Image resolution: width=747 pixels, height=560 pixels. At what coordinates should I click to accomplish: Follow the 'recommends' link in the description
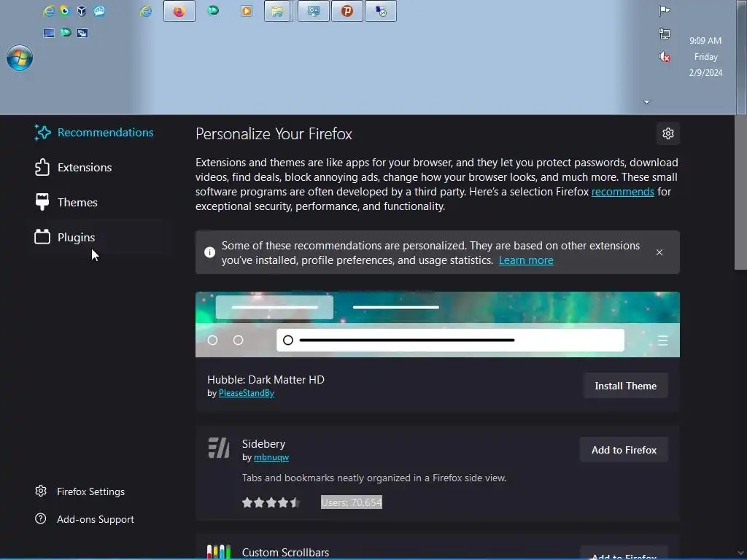tap(623, 192)
